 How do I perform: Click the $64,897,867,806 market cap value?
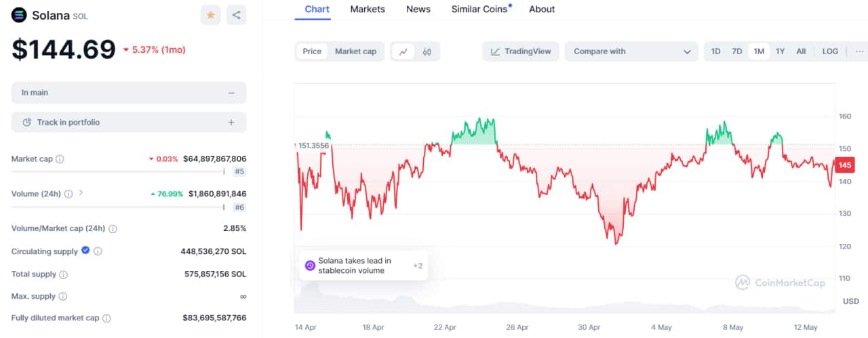click(x=215, y=159)
